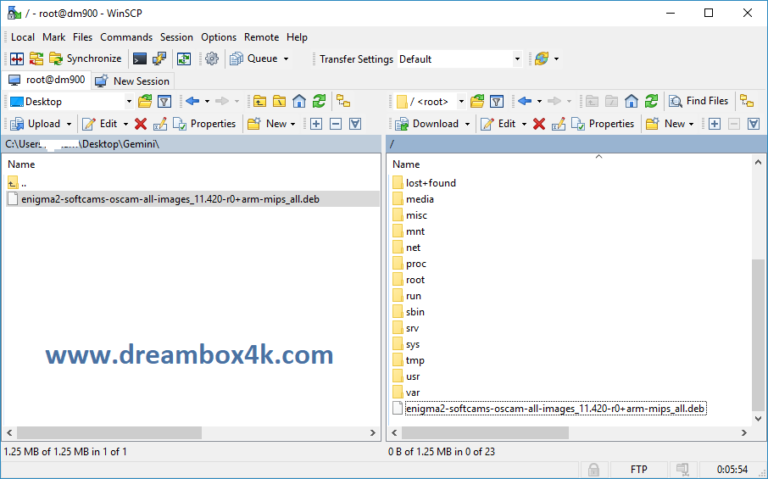Click the Synchronize button
Screen dimensions: 768x479
(85, 59)
